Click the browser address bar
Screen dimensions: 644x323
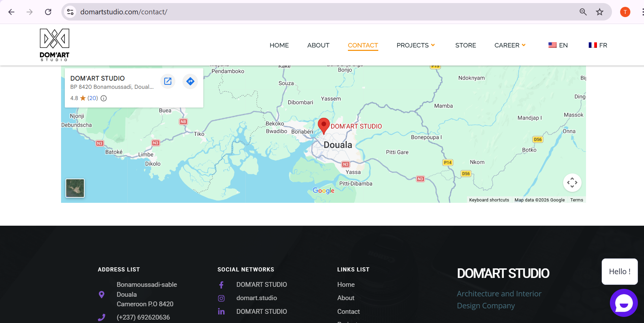pos(307,12)
